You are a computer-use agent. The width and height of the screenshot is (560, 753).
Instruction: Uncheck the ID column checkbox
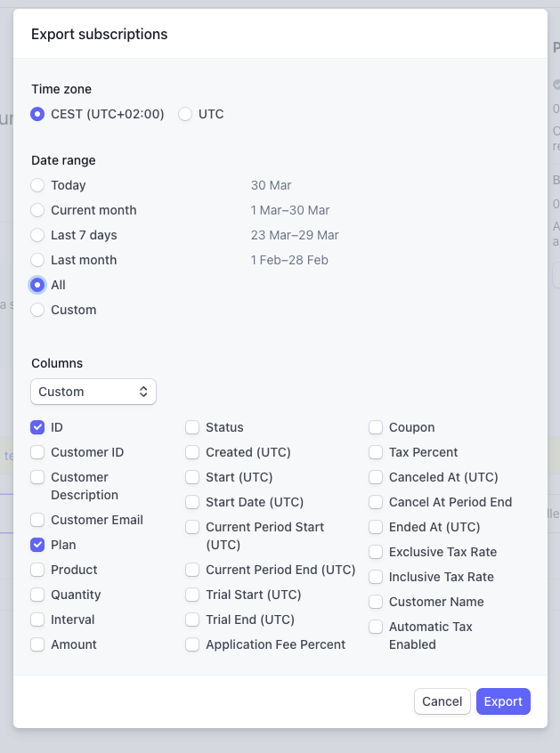click(x=37, y=427)
